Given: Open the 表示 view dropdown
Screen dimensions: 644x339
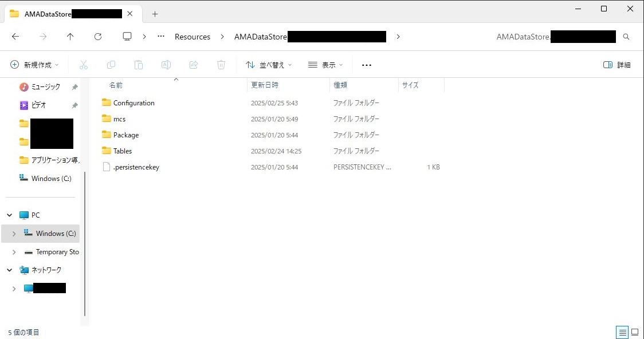Looking at the screenshot, I should click(325, 65).
